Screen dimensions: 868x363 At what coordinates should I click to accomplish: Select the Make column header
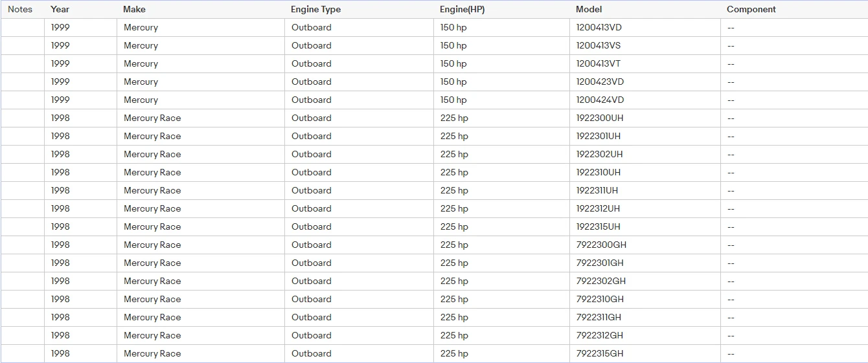click(134, 10)
